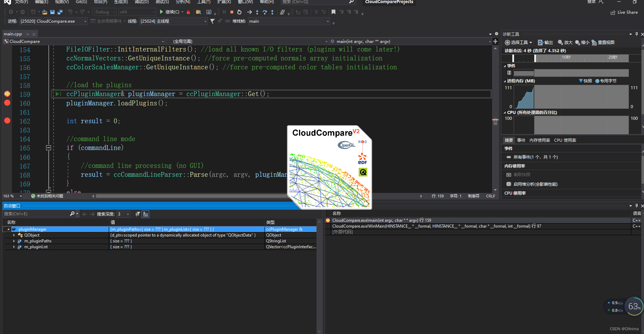The width and height of the screenshot is (644, 334).
Task: Toggle the breakpoint on line 162
Action: (7, 121)
